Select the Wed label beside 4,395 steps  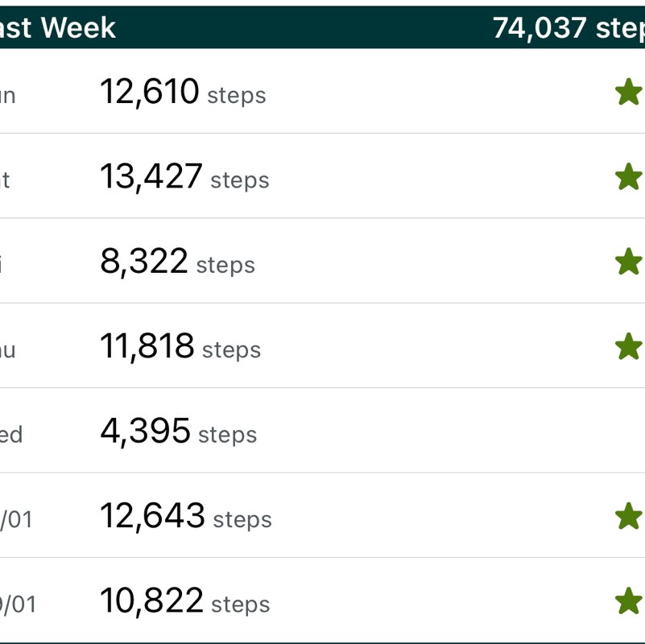(10, 435)
